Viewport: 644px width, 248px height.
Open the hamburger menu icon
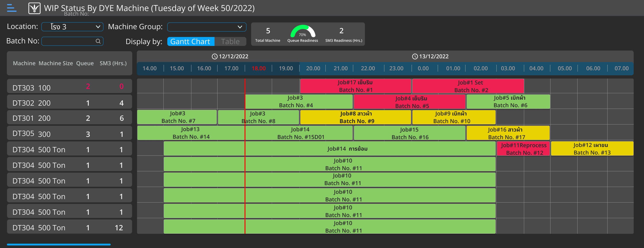pyautogui.click(x=11, y=8)
